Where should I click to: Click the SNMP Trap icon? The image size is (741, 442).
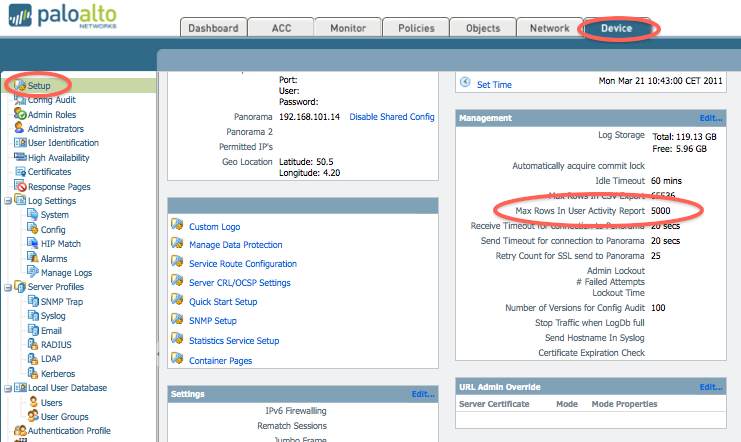tap(33, 301)
